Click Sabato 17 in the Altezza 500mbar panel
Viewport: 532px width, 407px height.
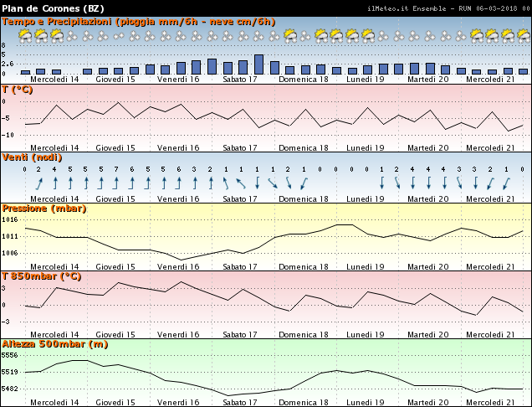pyautogui.click(x=240, y=402)
